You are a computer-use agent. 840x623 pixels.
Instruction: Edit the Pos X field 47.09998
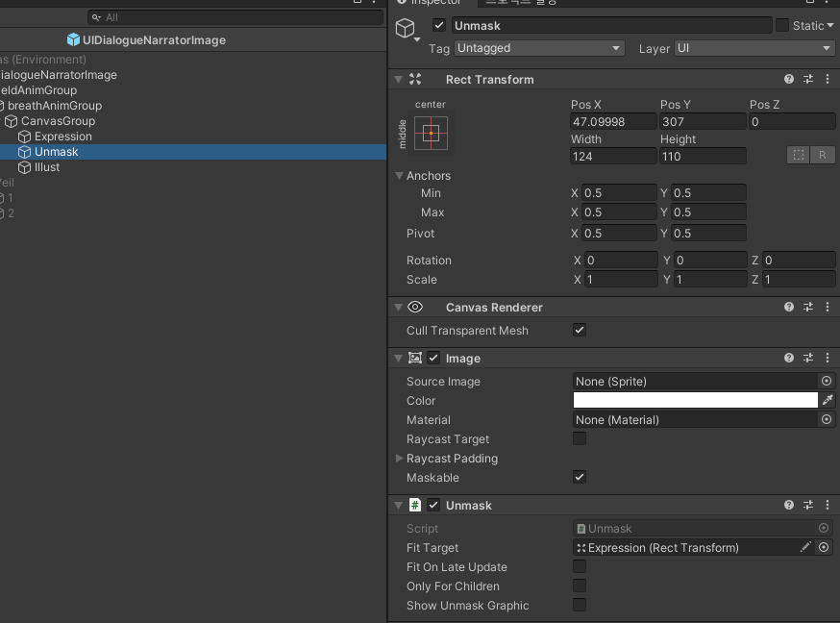[613, 121]
